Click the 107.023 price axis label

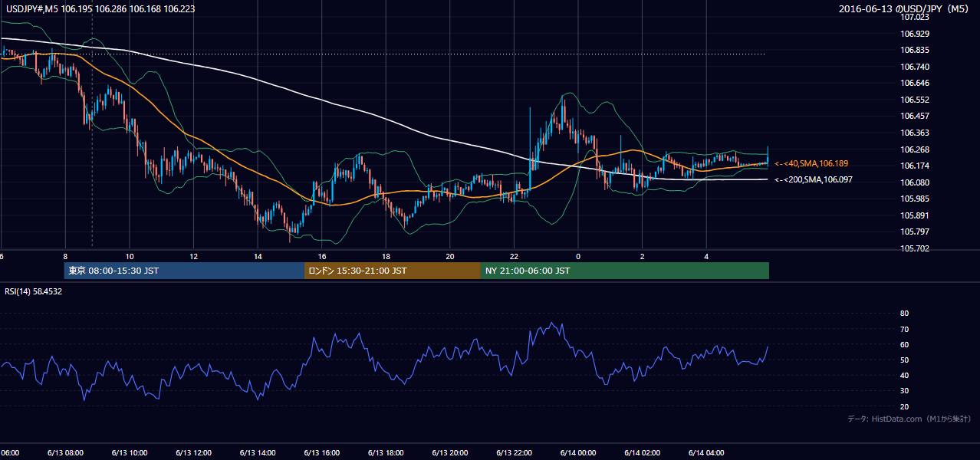[x=915, y=17]
